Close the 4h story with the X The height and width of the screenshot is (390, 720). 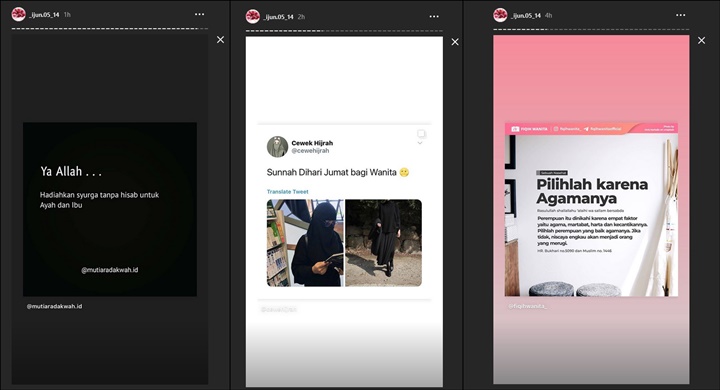702,40
